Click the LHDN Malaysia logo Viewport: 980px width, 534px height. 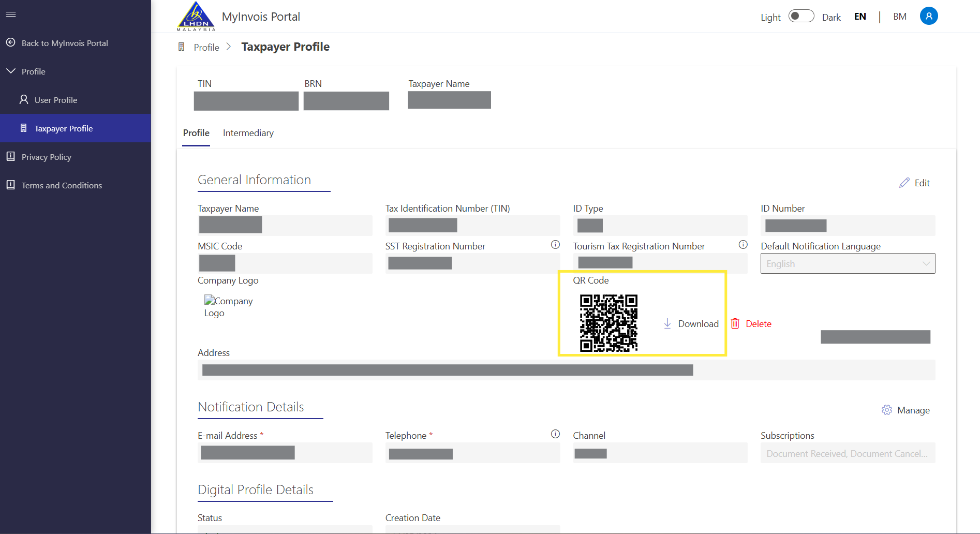coord(196,17)
